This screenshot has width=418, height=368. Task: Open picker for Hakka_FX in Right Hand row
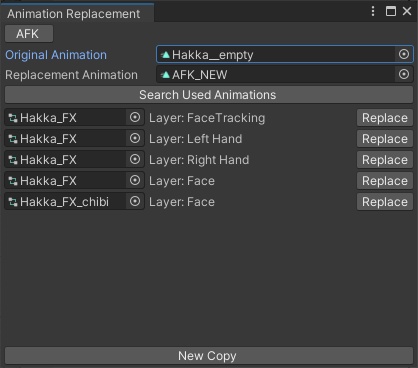[x=135, y=159]
